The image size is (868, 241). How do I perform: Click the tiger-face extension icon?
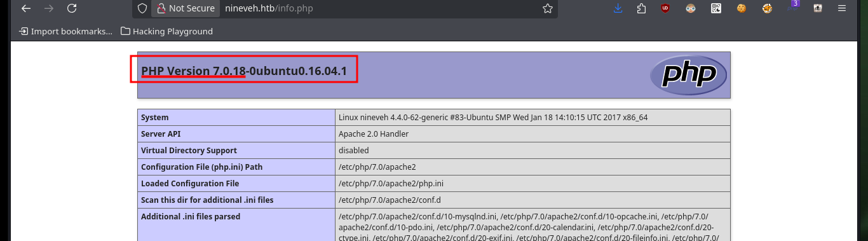coord(767,9)
